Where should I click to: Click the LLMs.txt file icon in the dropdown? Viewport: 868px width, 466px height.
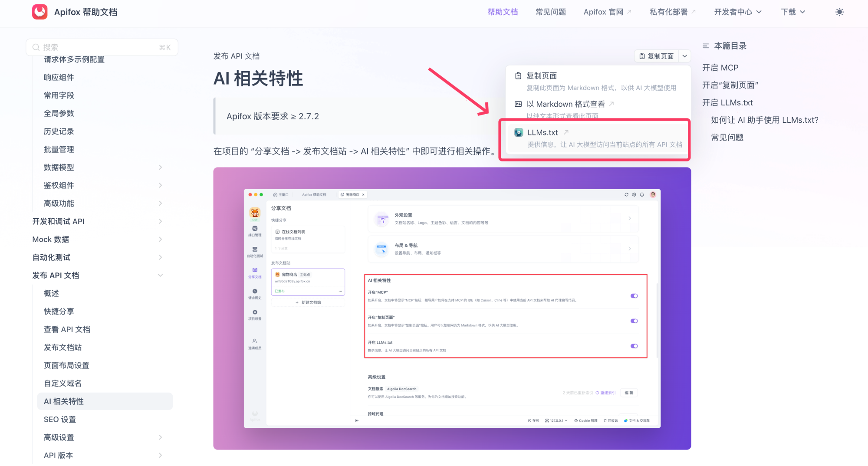click(x=519, y=132)
